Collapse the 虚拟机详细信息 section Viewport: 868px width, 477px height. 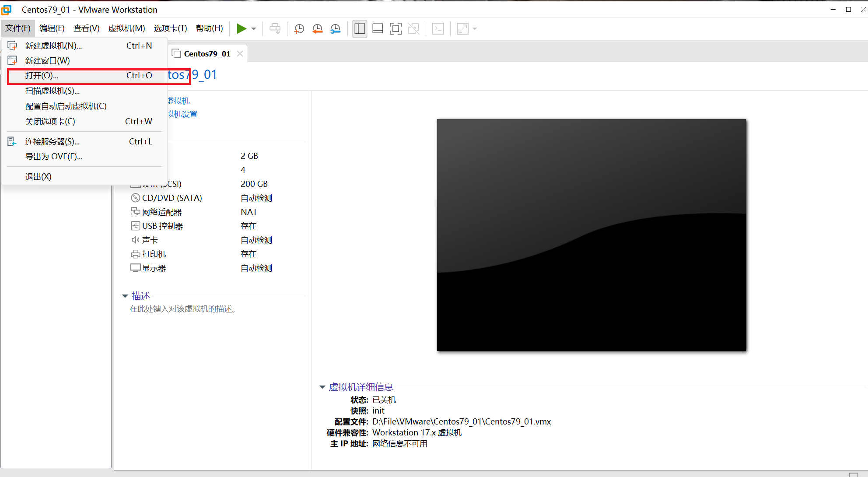pyautogui.click(x=322, y=387)
